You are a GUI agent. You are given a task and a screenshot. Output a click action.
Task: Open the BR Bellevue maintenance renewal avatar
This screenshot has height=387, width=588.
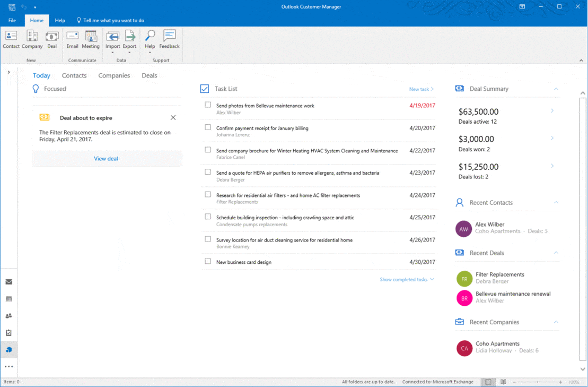coord(464,298)
